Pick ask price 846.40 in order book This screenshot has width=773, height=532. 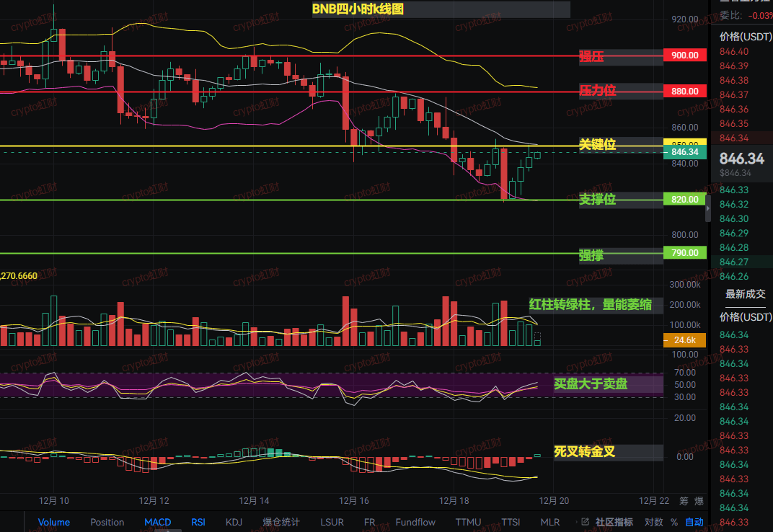tap(733, 51)
